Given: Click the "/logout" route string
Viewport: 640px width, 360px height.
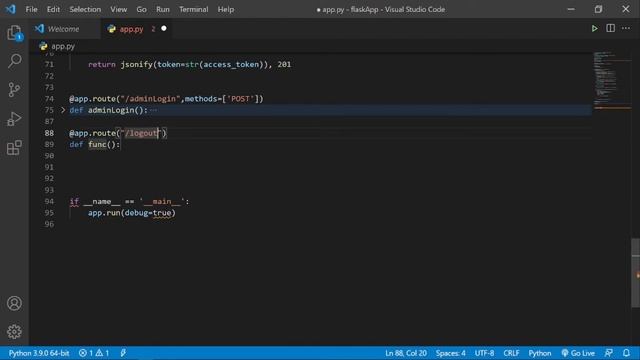Looking at the screenshot, I should (x=141, y=133).
